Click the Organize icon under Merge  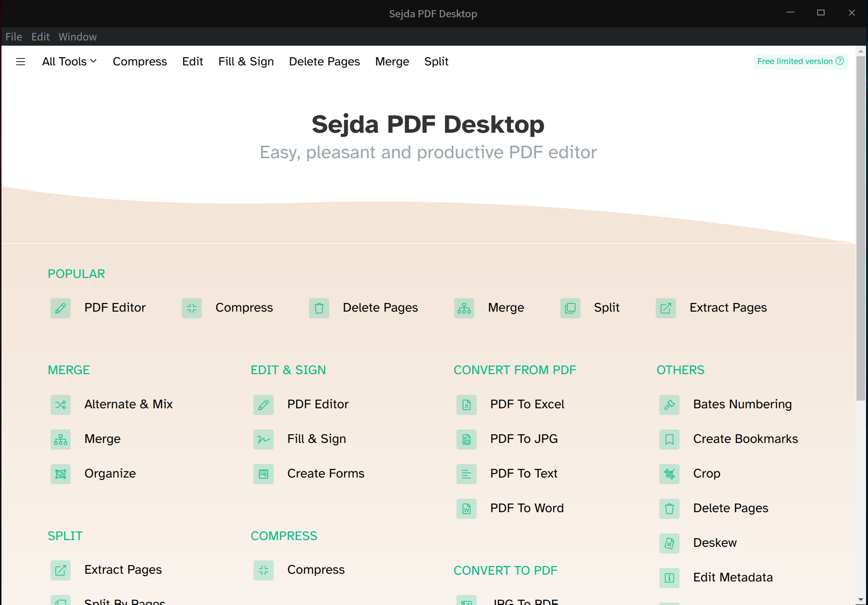coord(61,474)
